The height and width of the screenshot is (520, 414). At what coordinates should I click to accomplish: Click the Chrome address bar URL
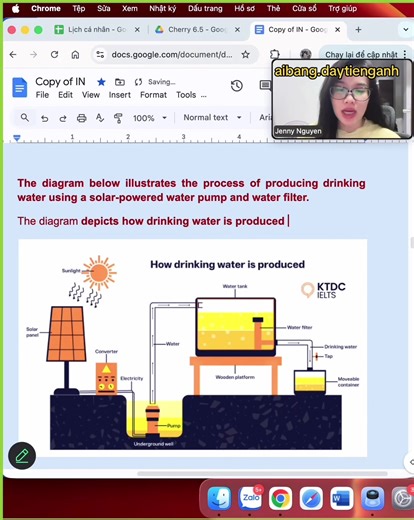coord(172,54)
